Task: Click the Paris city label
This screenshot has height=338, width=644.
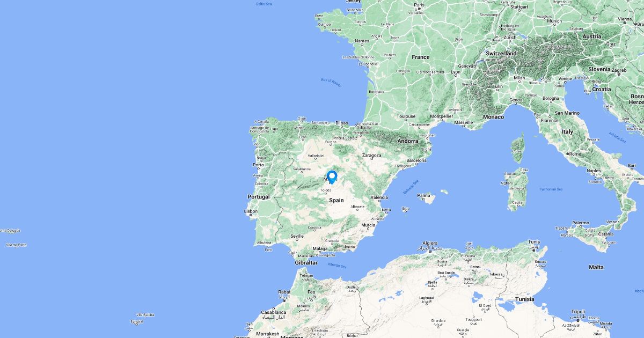Action: tap(420, 5)
